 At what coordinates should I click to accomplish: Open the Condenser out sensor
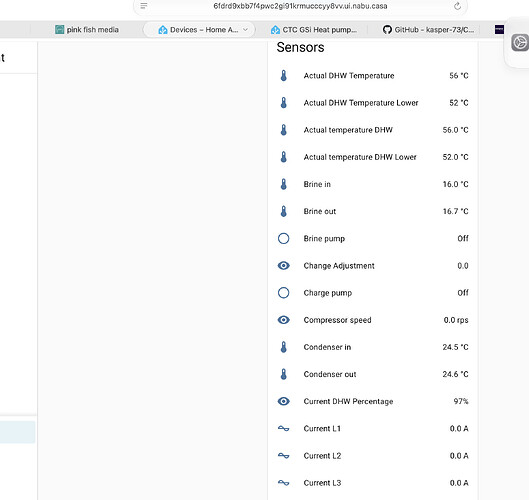coord(373,374)
